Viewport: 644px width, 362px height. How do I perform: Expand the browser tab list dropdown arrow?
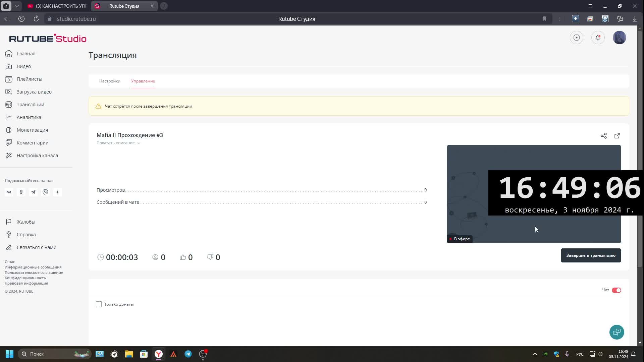point(17,6)
